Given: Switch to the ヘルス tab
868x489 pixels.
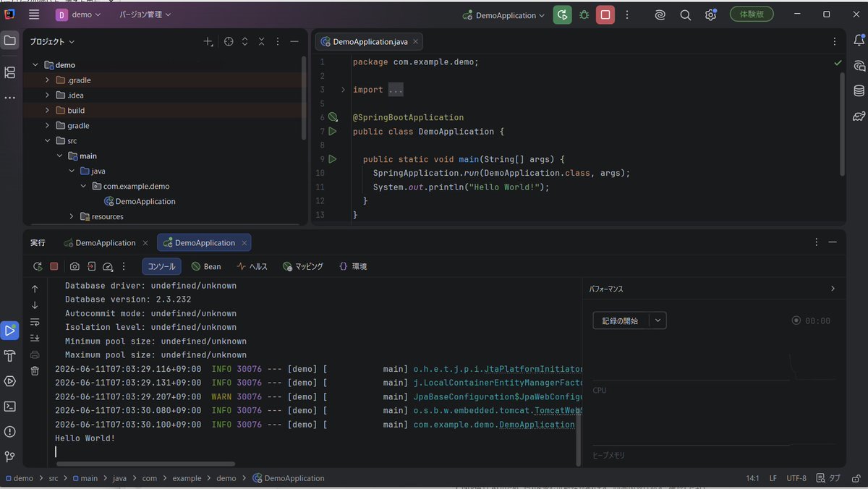Looking at the screenshot, I should [x=252, y=266].
